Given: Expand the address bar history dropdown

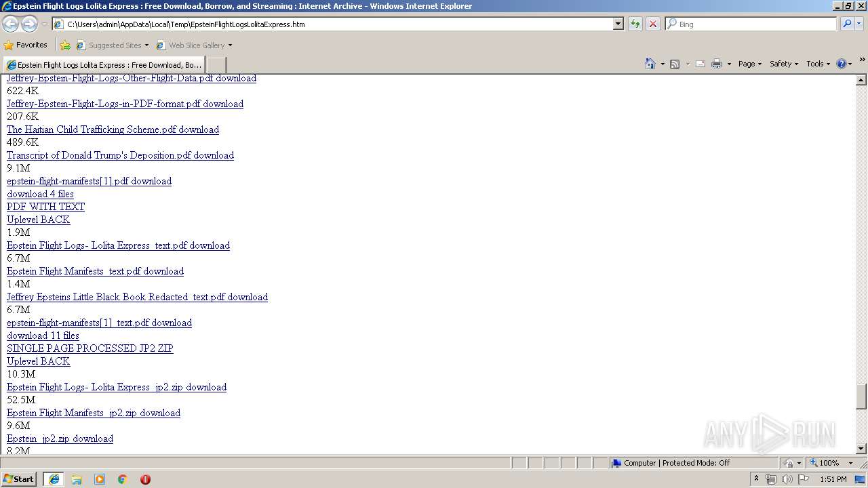Looking at the screenshot, I should pos(618,24).
